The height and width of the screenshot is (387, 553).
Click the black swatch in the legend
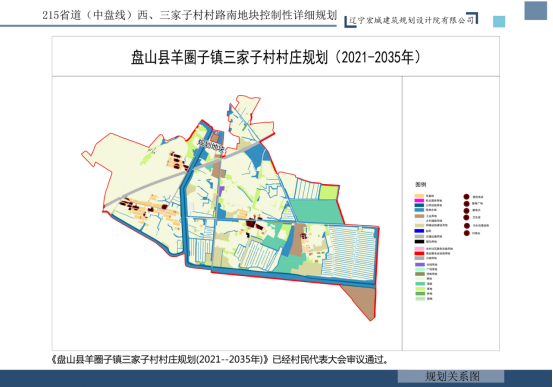(419, 242)
